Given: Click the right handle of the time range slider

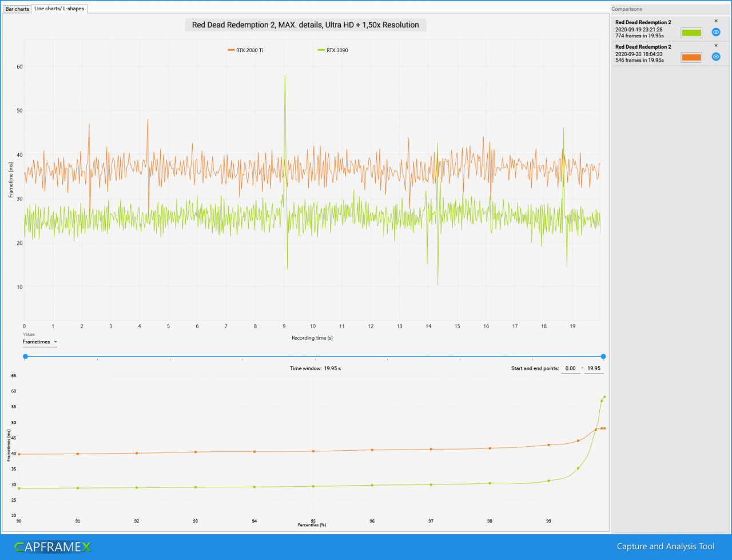Looking at the screenshot, I should [x=603, y=356].
